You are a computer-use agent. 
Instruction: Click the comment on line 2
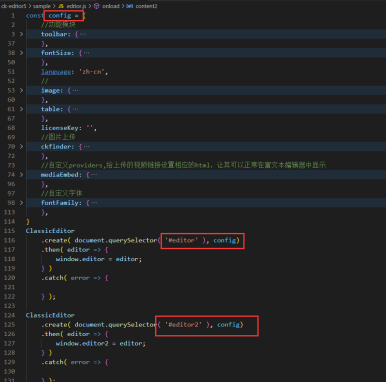pos(58,25)
